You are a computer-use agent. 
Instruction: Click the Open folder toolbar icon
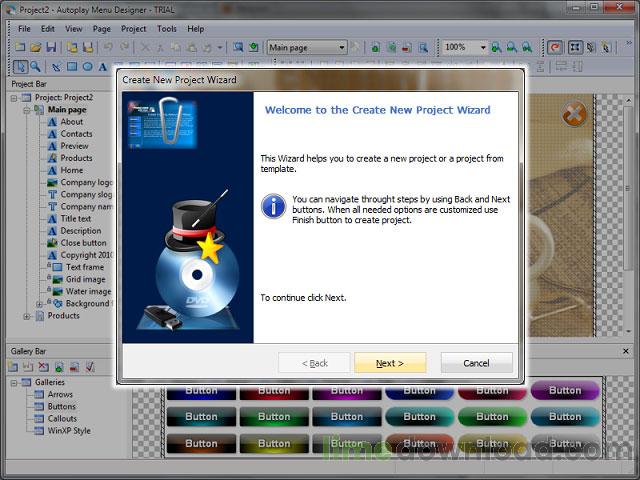tap(35, 47)
